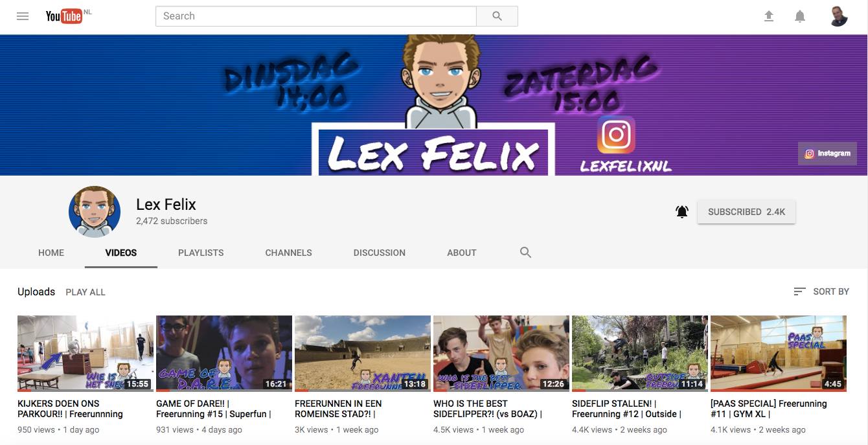This screenshot has width=868, height=445.
Task: Open the GAME OF DARE video title
Action: click(x=214, y=409)
